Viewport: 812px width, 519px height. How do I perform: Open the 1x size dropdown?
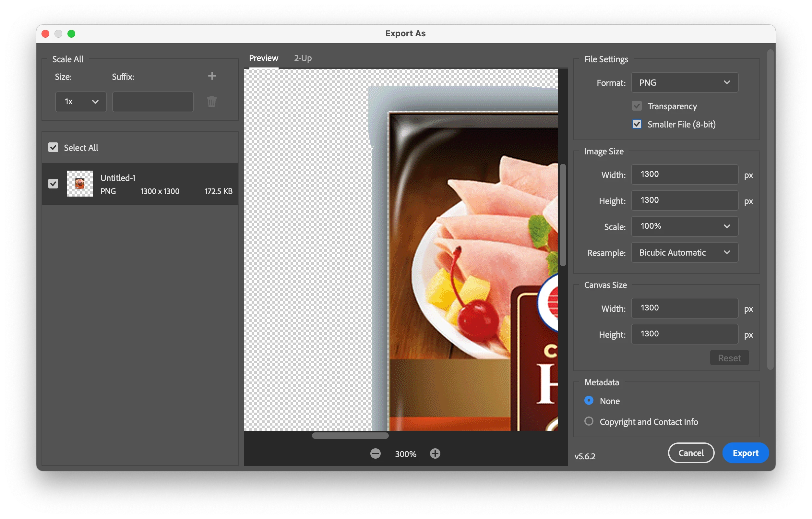(81, 102)
